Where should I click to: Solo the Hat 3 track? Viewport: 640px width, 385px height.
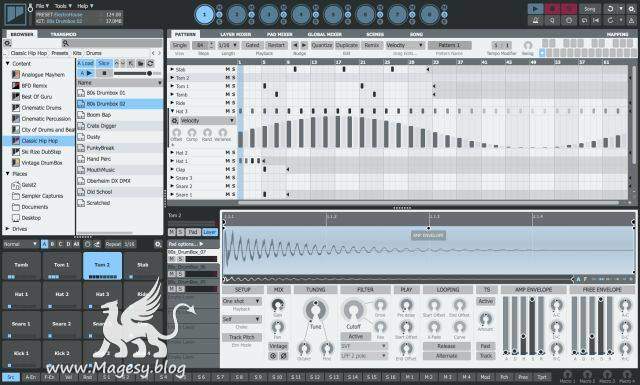[233, 111]
